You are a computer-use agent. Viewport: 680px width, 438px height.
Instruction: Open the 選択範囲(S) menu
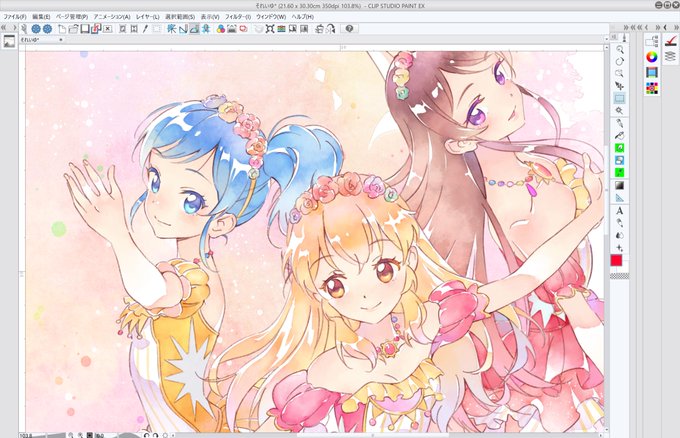pos(180,17)
